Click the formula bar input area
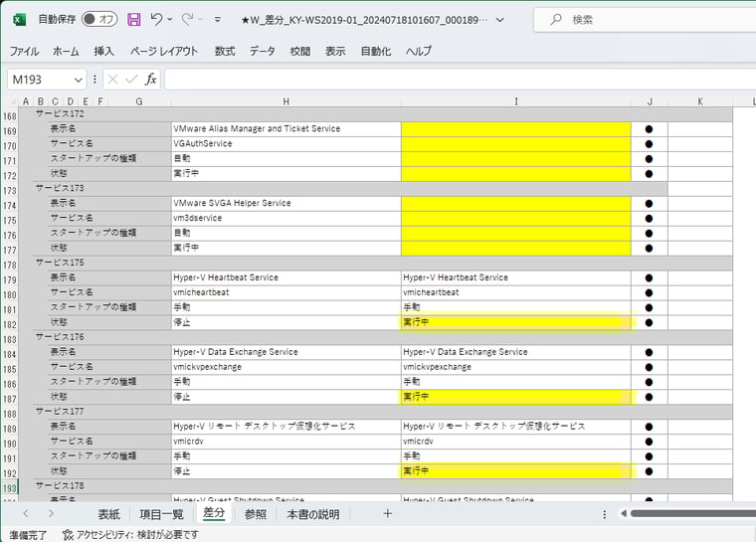756x542 pixels. tap(460, 80)
